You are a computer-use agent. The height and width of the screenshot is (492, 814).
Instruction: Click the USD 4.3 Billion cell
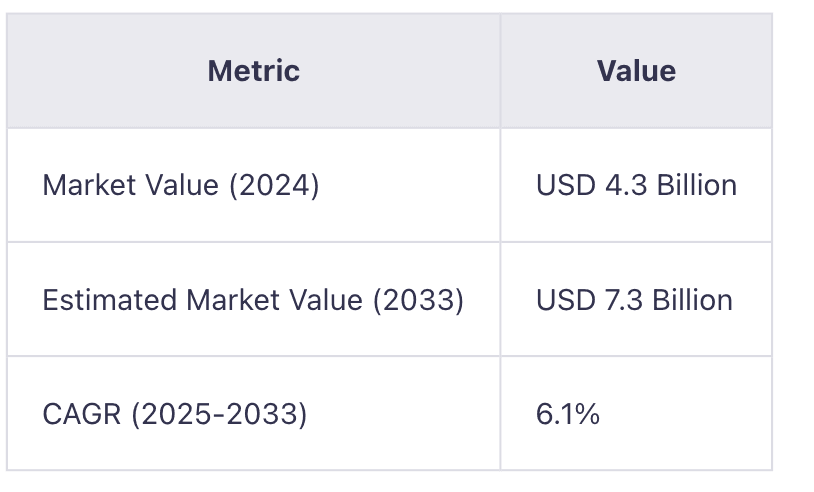tap(636, 185)
